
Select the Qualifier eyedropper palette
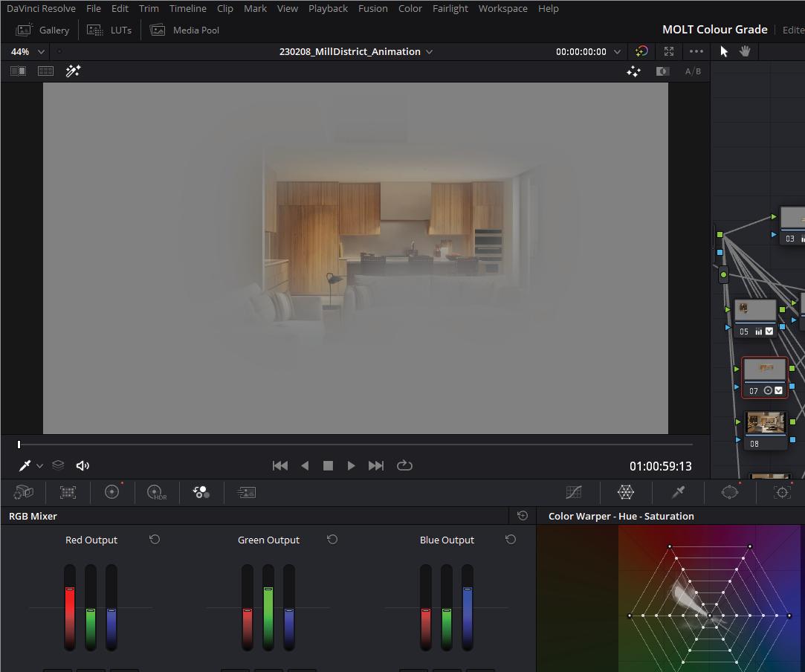pyautogui.click(x=678, y=492)
